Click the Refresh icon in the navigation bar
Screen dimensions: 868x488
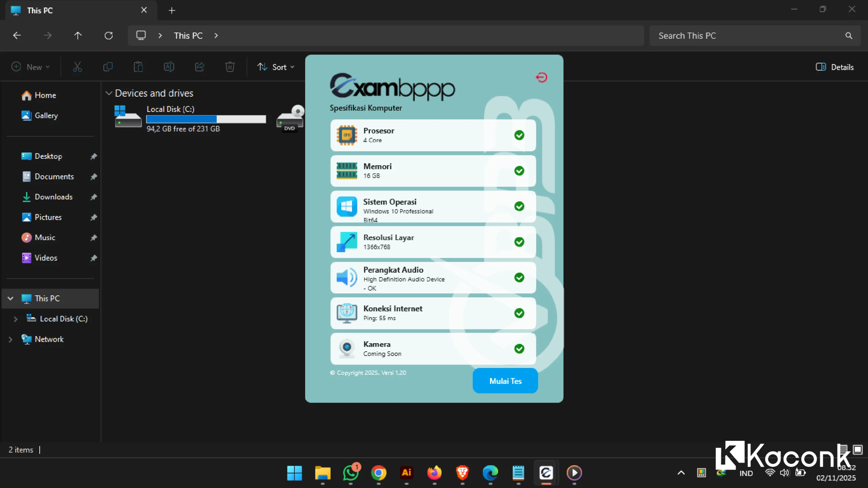pos(108,35)
